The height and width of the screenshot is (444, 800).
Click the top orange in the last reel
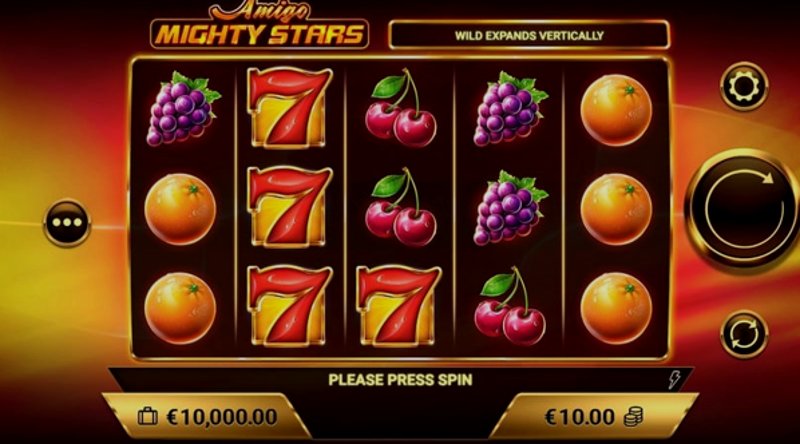(616, 110)
